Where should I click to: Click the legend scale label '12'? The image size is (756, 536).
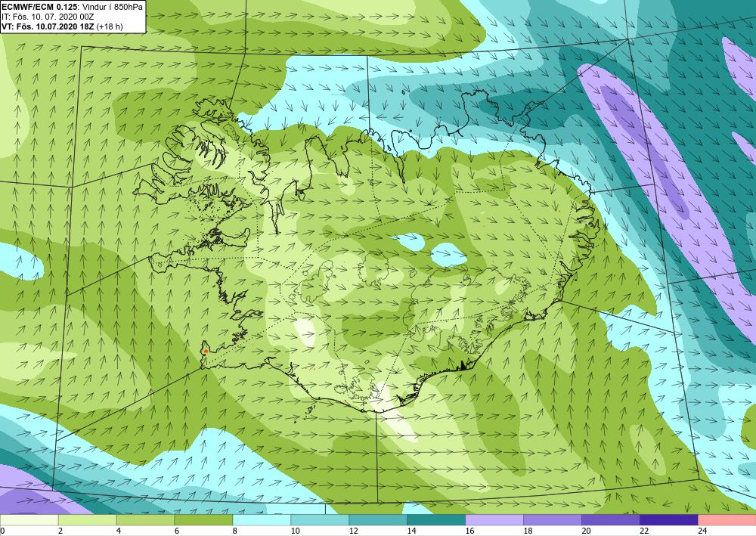coord(353,531)
